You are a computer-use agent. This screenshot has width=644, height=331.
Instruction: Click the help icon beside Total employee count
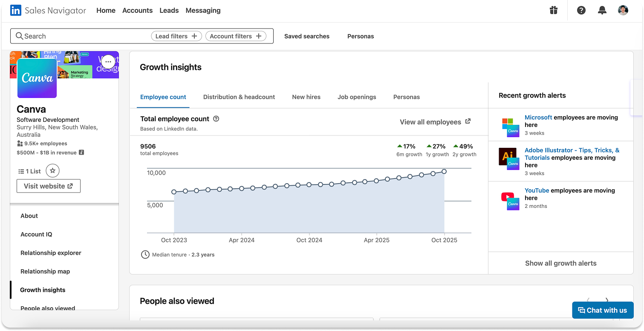(216, 119)
